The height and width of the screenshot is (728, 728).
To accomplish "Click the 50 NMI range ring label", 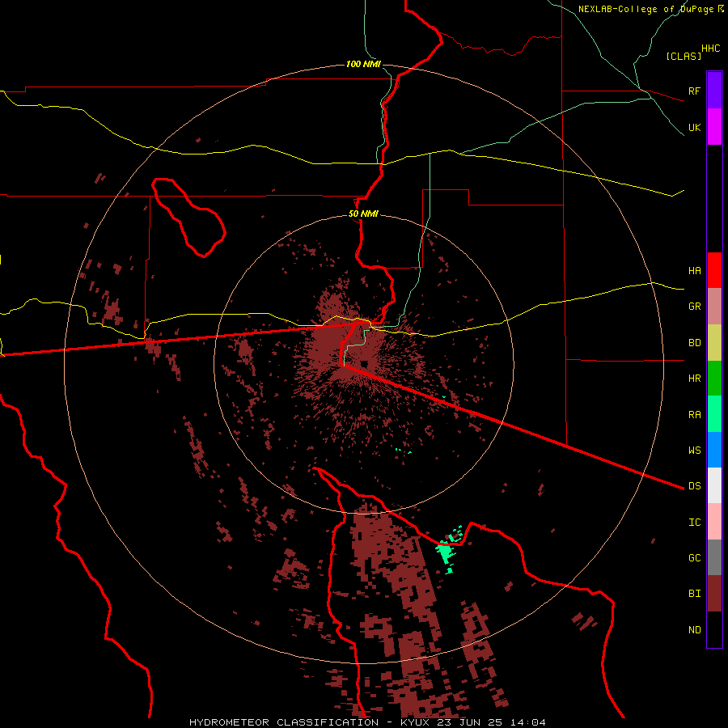I will (x=363, y=214).
